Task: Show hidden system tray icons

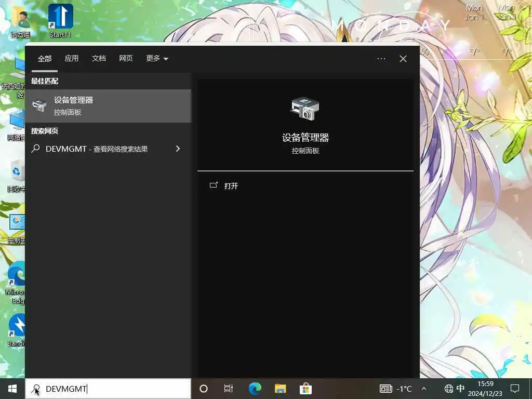Action: [x=424, y=389]
